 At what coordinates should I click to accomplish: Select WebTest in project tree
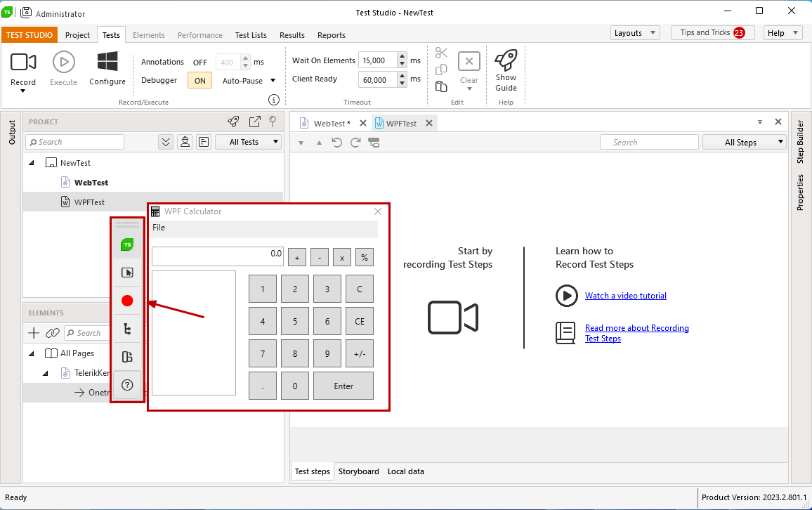pyautogui.click(x=91, y=182)
